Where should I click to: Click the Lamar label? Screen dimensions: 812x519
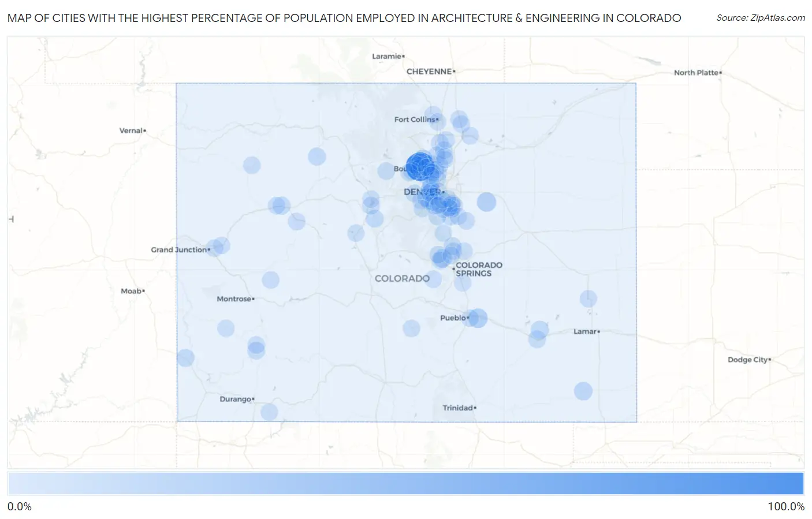point(586,331)
